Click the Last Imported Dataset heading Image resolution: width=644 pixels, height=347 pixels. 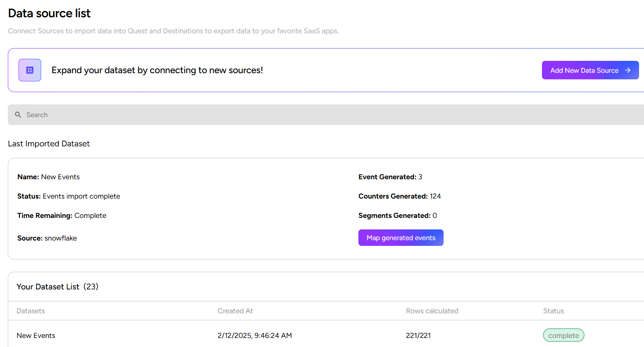click(x=49, y=143)
